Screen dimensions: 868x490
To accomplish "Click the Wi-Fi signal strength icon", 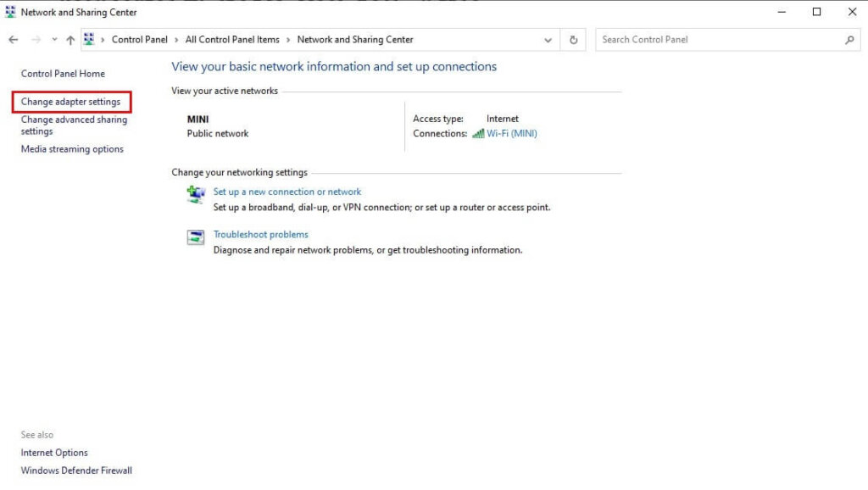I will click(478, 133).
